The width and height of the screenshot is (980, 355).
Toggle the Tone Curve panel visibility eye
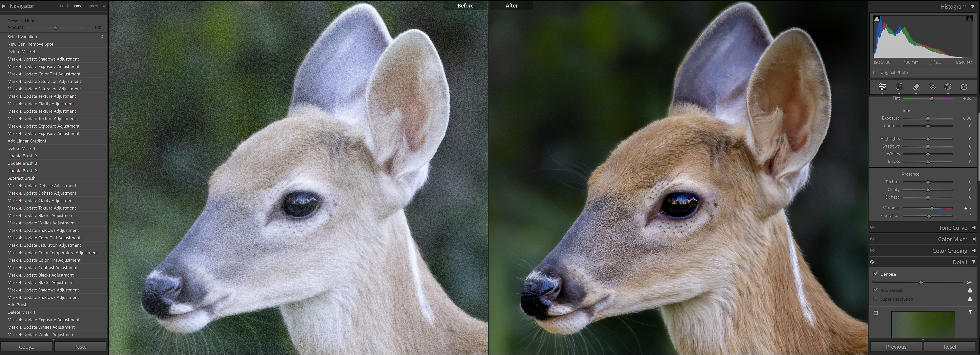pos(872,227)
